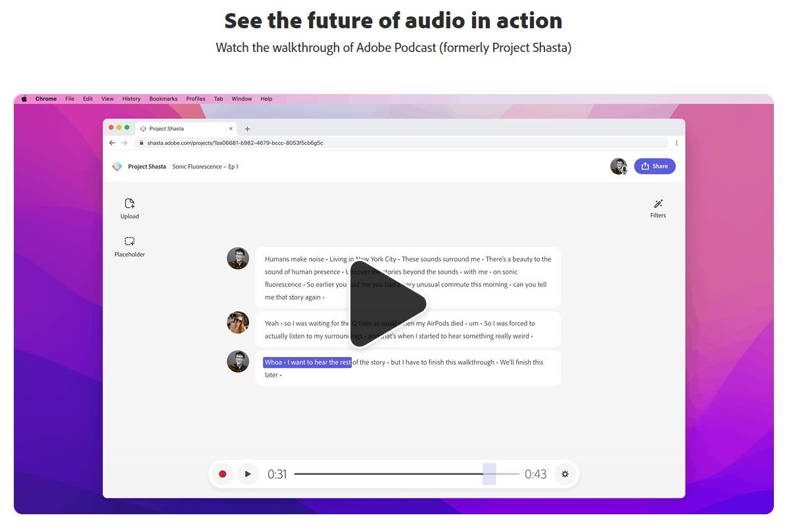Viewport: 789px width, 532px height.
Task: Open the Chrome three-dot menu
Action: click(677, 143)
